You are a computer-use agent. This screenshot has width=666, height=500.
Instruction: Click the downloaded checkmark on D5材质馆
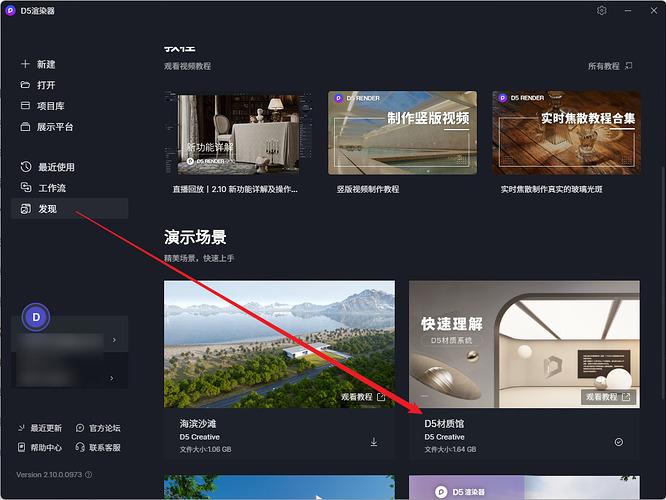coord(619,442)
